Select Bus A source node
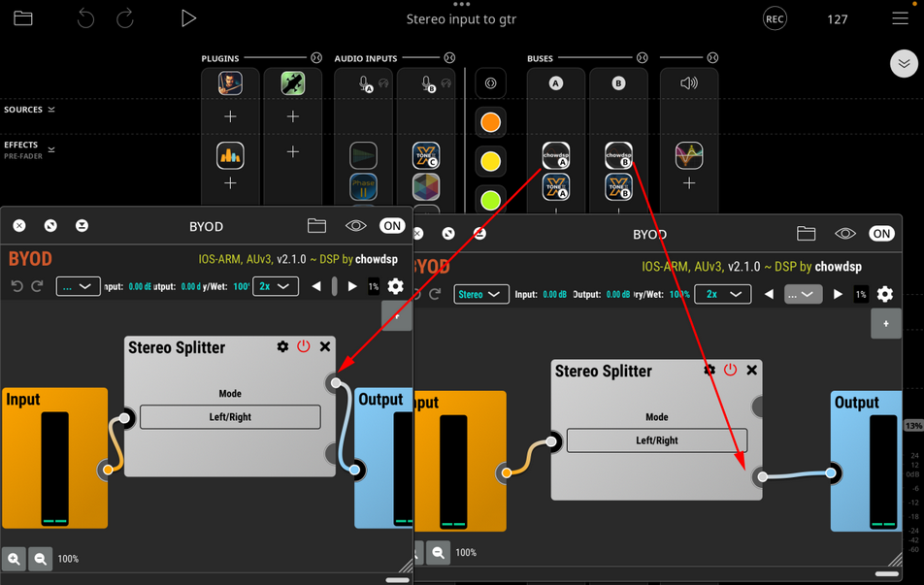 (x=556, y=83)
